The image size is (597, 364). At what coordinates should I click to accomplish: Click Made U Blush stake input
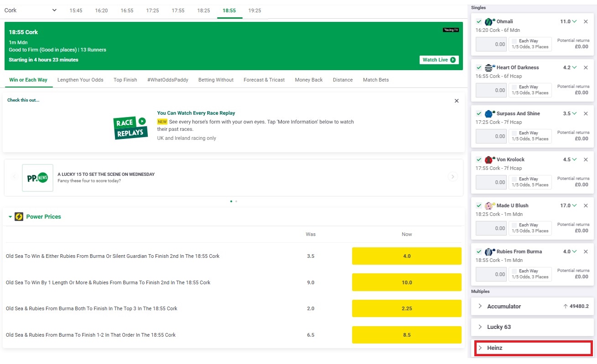coord(491,228)
